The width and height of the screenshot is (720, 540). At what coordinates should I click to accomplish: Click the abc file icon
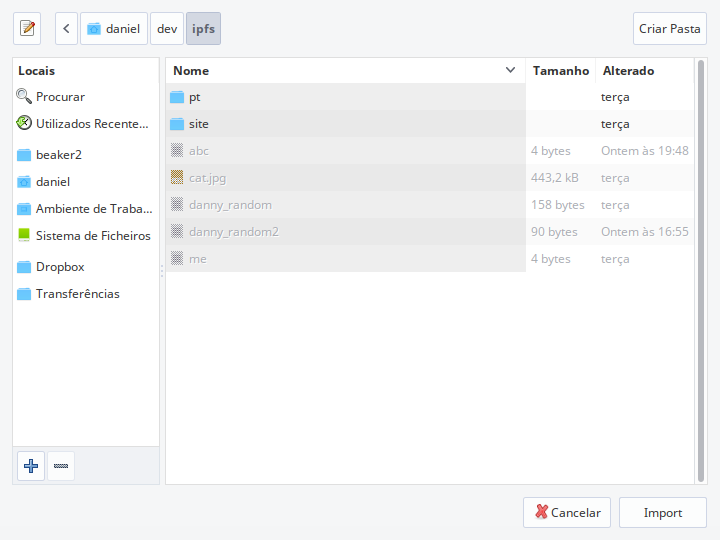(177, 150)
